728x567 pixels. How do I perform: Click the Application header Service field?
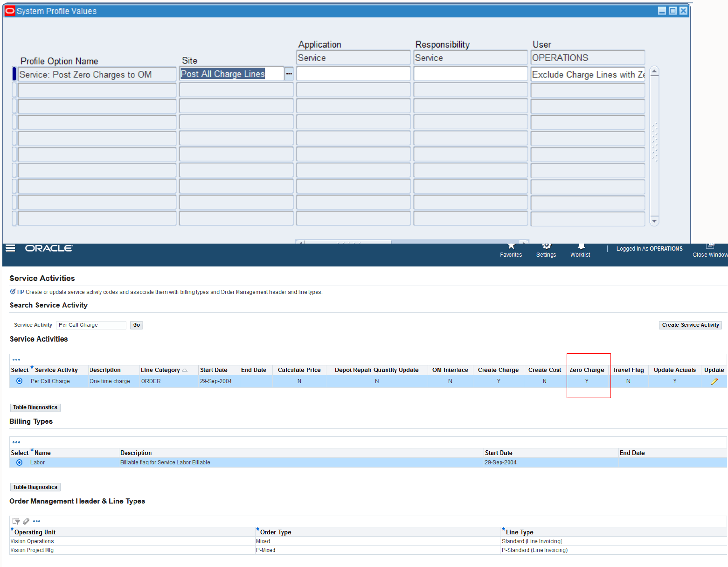[354, 58]
